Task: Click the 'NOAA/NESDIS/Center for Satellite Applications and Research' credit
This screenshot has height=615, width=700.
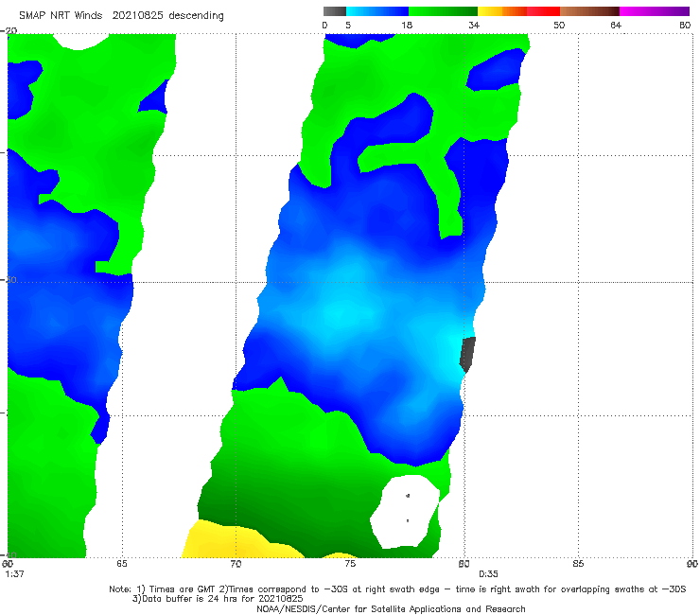Action: [x=391, y=609]
